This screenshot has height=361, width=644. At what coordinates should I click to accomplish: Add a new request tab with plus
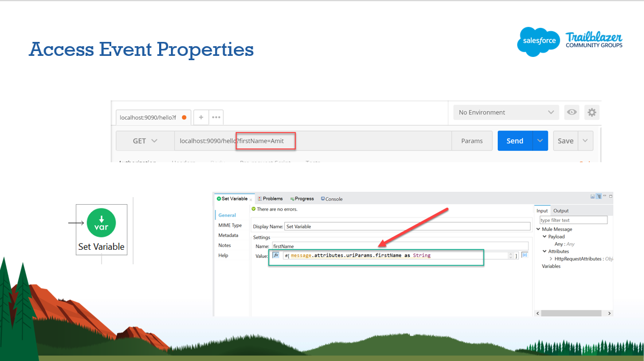click(201, 117)
